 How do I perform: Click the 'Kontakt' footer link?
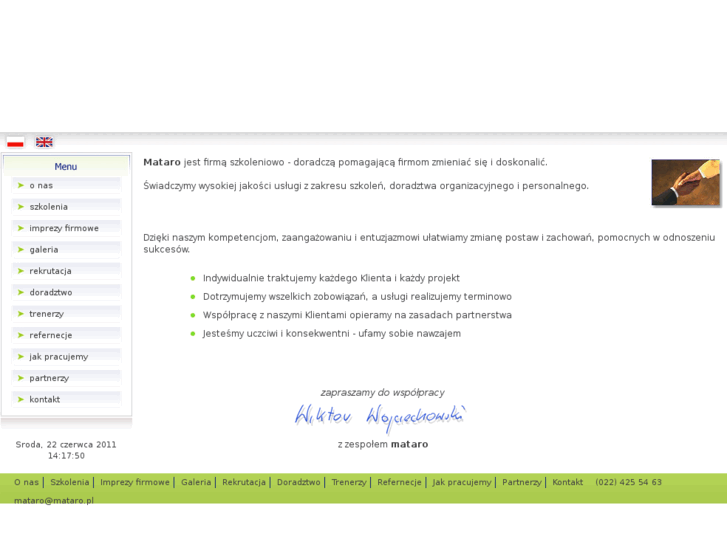[x=568, y=482]
